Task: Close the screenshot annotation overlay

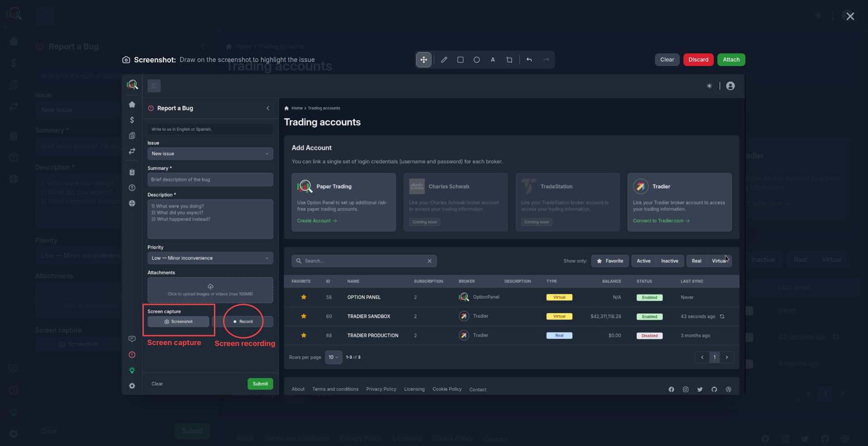Action: 850,16
